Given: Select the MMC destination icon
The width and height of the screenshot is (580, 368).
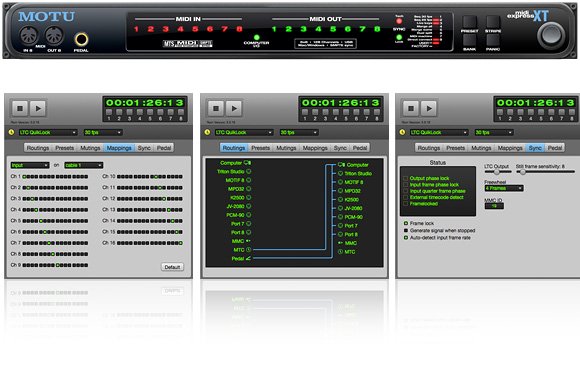Looking at the screenshot, I should [340, 243].
